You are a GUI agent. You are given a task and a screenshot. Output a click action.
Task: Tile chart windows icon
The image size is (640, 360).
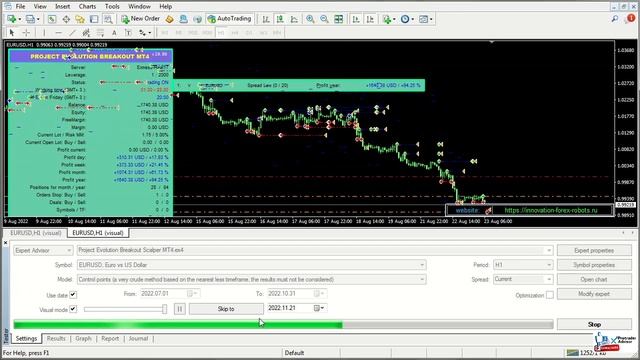click(338, 19)
